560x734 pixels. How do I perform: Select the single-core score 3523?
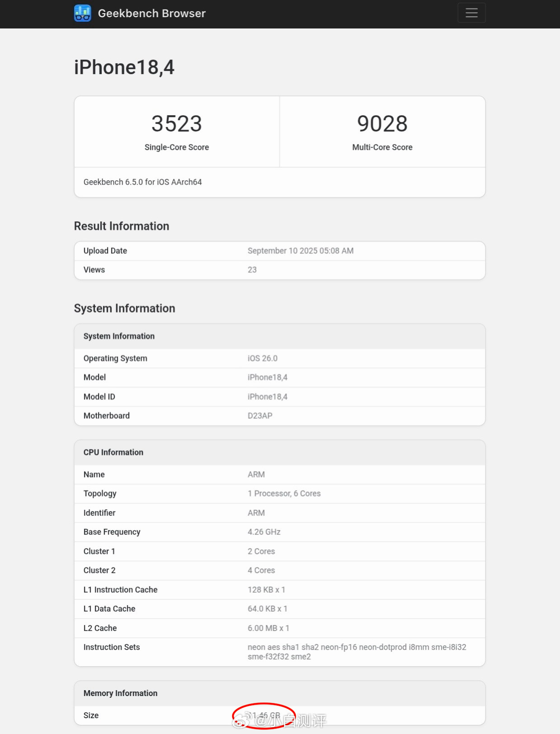[x=176, y=124]
